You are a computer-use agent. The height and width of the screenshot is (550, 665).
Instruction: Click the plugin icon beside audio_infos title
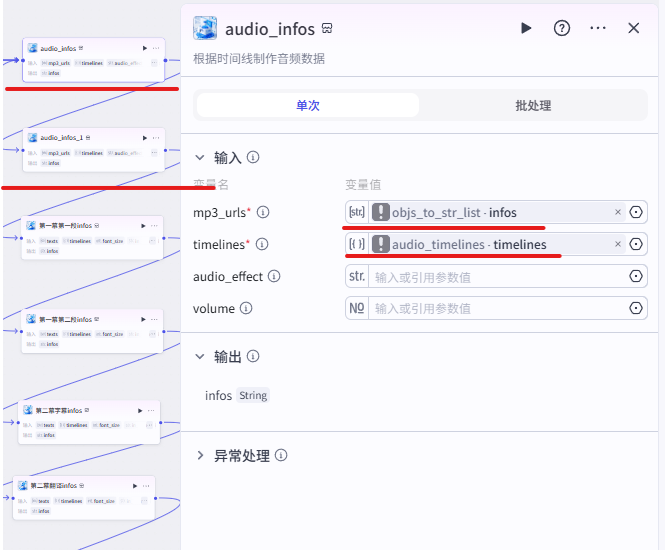pos(205,28)
